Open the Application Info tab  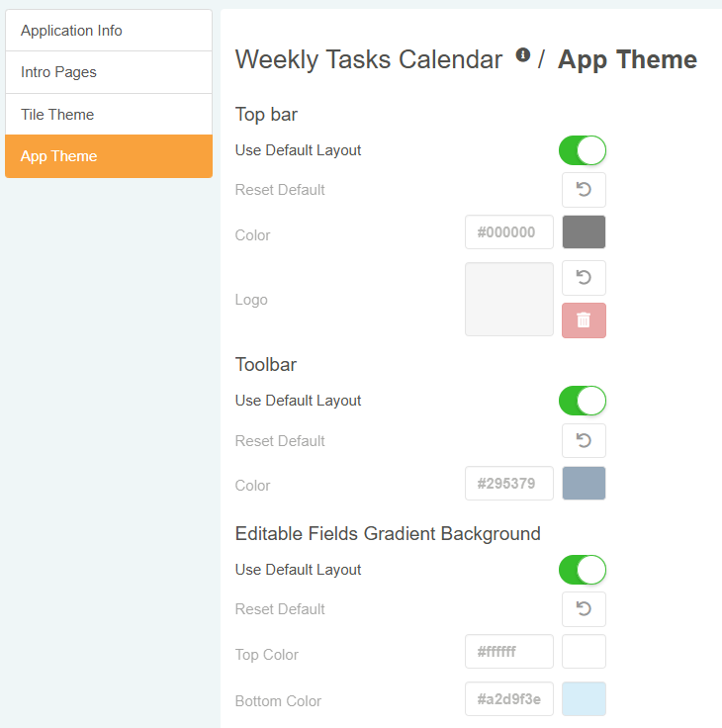(109, 31)
